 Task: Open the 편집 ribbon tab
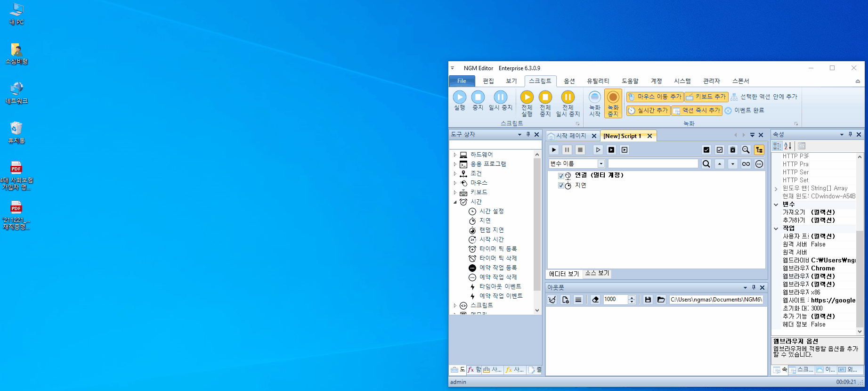coord(488,81)
